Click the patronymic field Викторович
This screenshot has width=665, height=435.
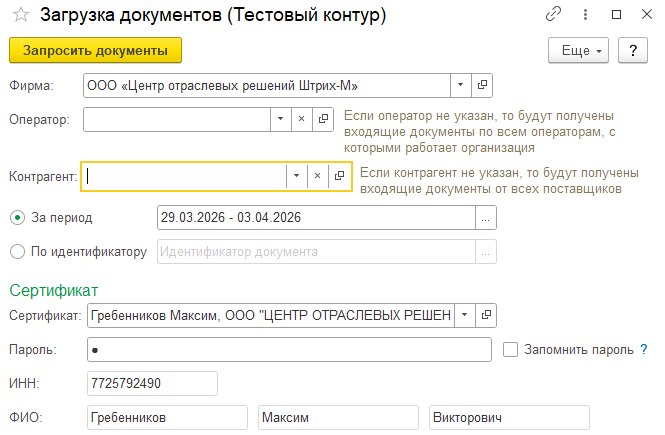pyautogui.click(x=509, y=417)
